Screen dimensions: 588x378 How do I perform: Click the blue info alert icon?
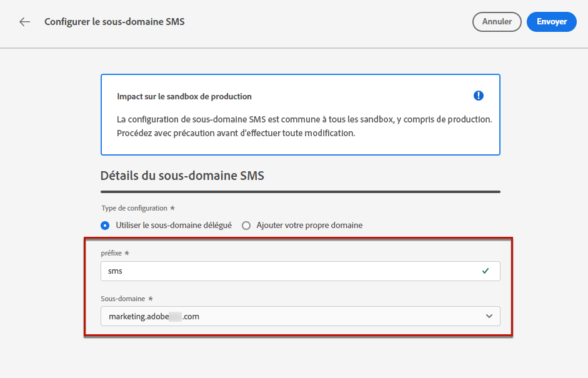coord(478,96)
